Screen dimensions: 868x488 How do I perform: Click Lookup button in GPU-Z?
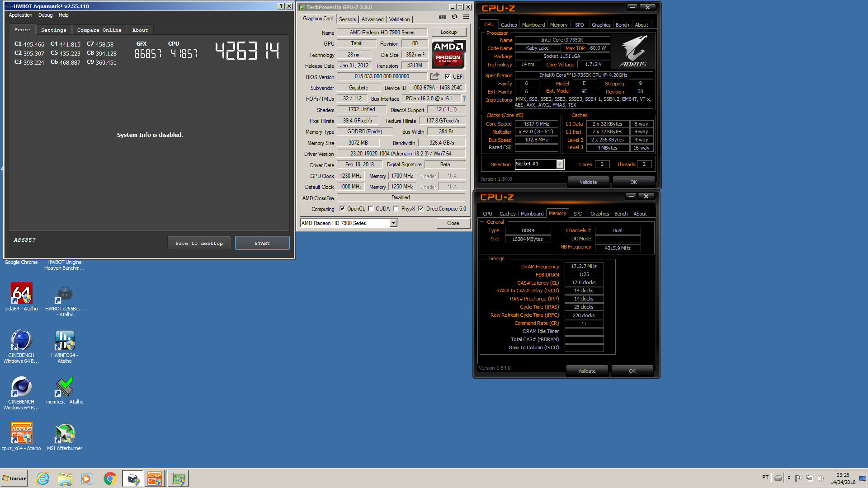(x=448, y=32)
